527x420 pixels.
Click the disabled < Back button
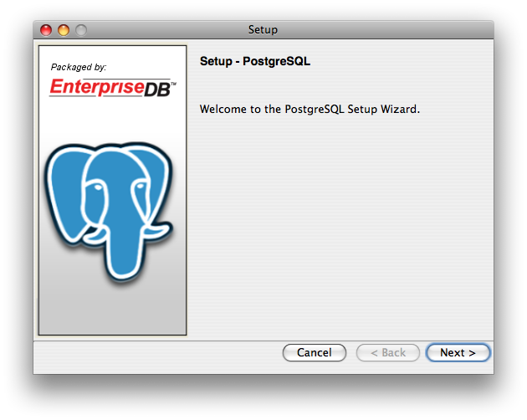point(387,353)
